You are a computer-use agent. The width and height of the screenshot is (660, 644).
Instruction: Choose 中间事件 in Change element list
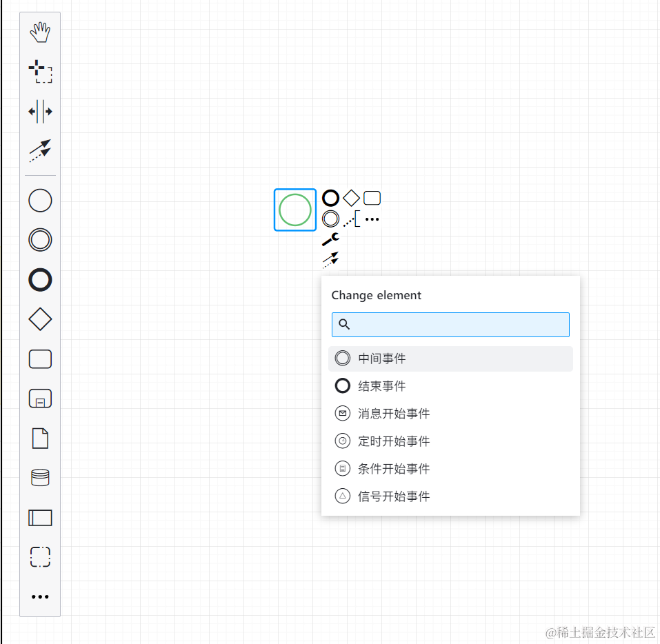point(450,359)
